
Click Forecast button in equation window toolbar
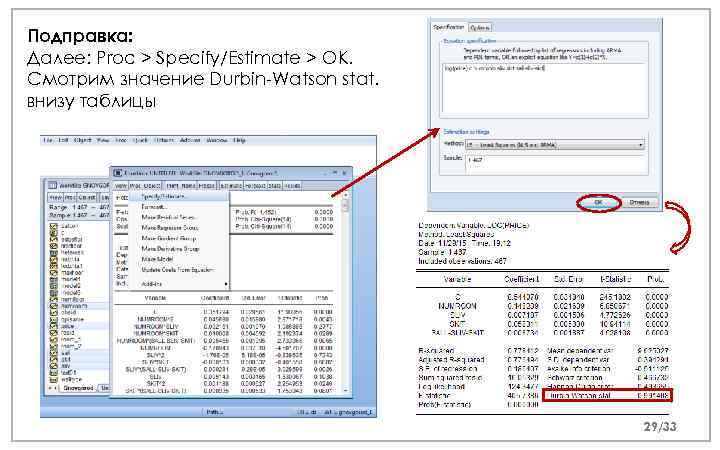pos(255,186)
